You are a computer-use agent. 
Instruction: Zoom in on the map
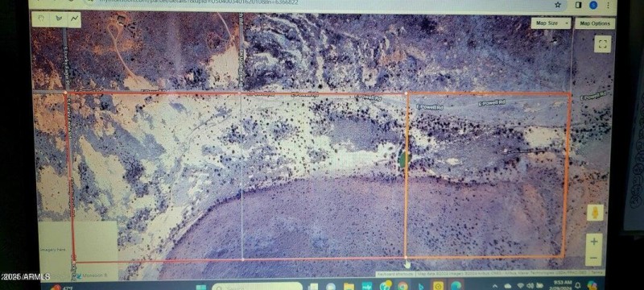(x=594, y=242)
